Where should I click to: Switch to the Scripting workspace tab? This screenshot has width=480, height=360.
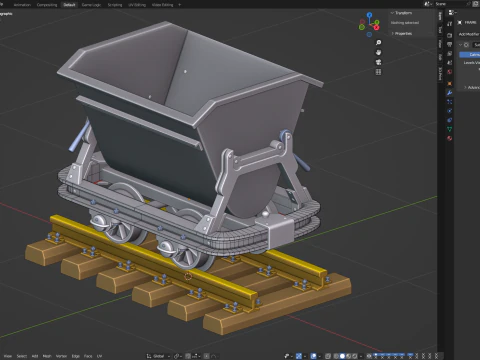pos(115,5)
